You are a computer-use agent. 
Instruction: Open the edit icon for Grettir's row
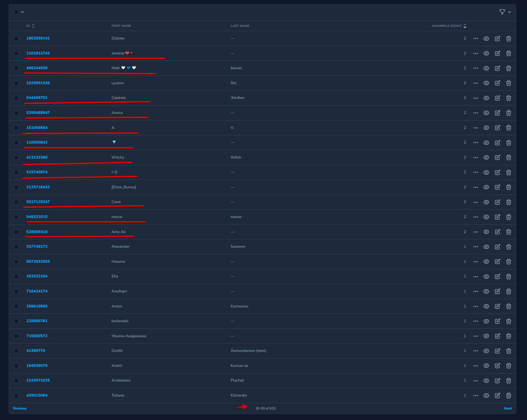pos(497,350)
